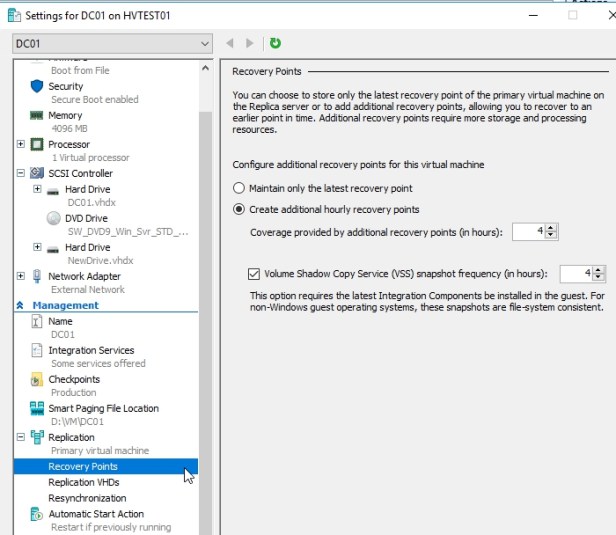The height and width of the screenshot is (535, 616).
Task: Increase coverage hours with the up arrow
Action: pos(552,228)
